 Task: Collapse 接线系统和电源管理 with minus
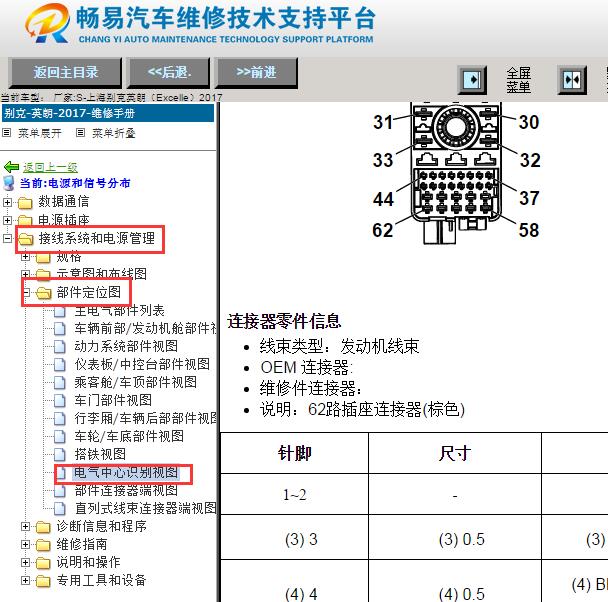pyautogui.click(x=7, y=238)
